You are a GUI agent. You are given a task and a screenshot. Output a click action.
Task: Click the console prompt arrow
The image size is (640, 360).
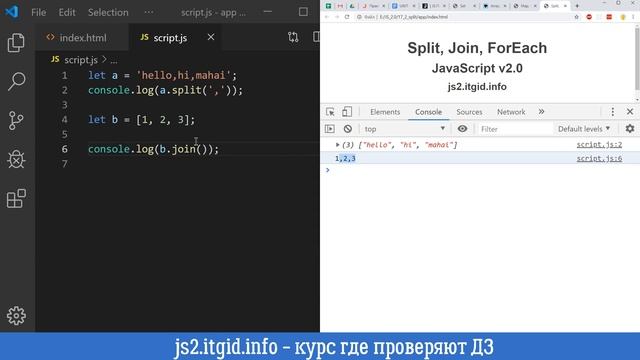tap(327, 170)
